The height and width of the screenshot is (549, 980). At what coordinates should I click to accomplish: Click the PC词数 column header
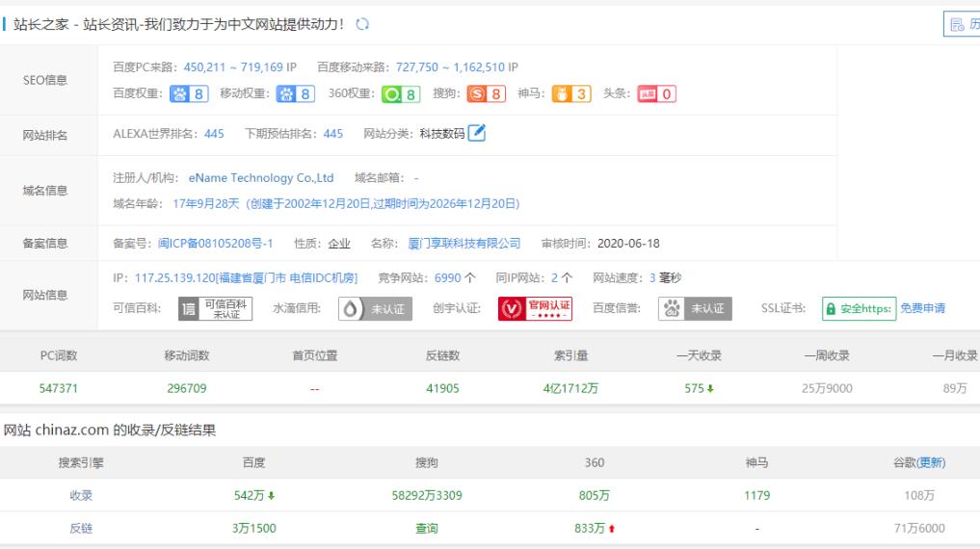(58, 355)
